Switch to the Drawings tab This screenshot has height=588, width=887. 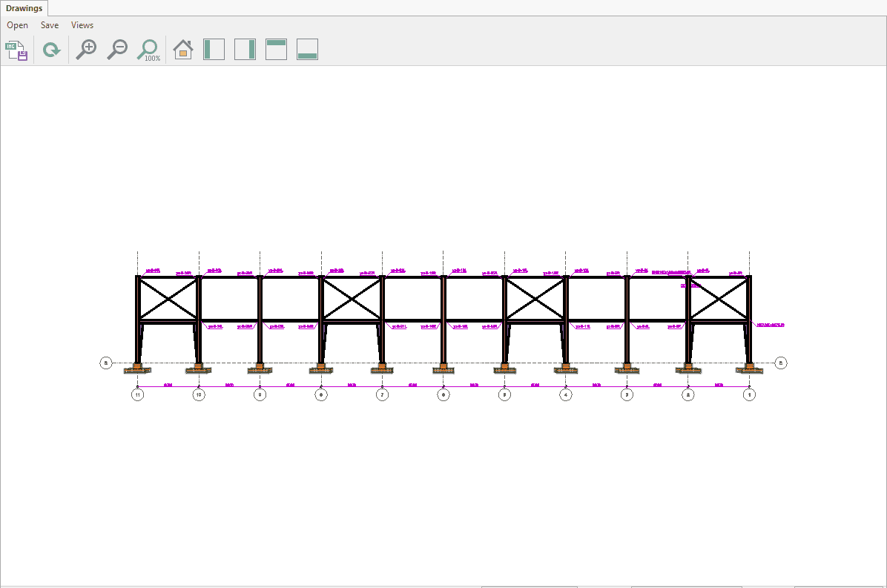pyautogui.click(x=24, y=8)
